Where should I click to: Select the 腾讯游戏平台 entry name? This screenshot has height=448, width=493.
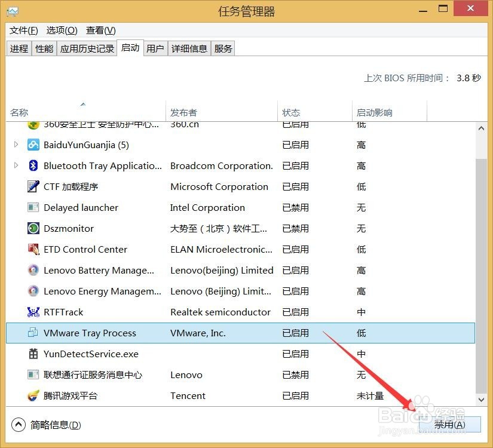[71, 395]
